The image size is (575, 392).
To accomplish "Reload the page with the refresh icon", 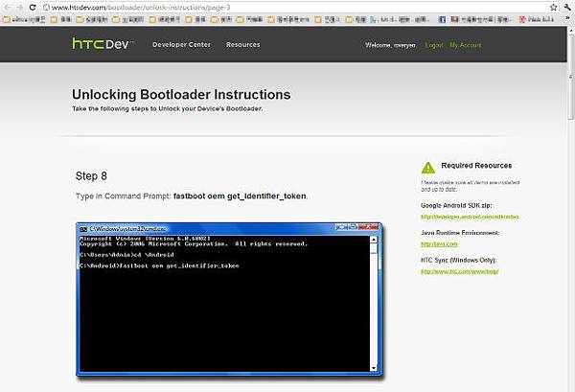I will (33, 7).
